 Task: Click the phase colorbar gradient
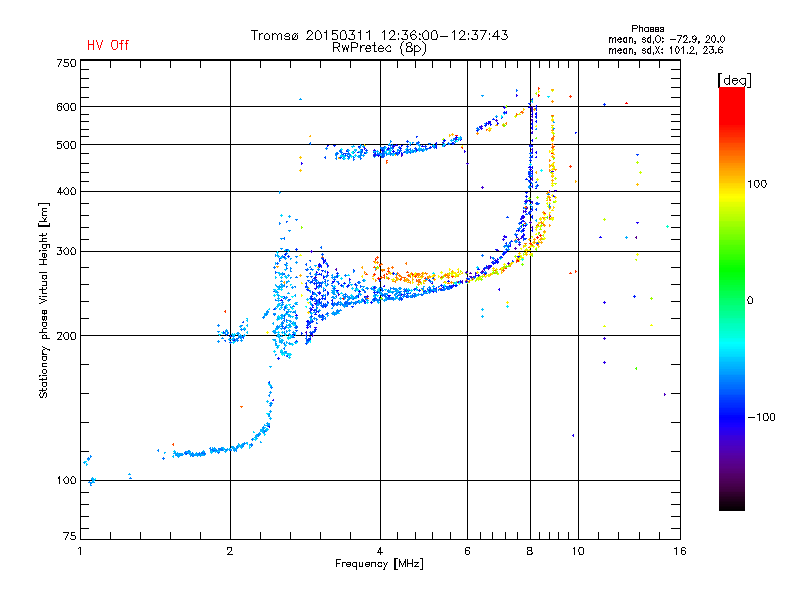(x=732, y=298)
